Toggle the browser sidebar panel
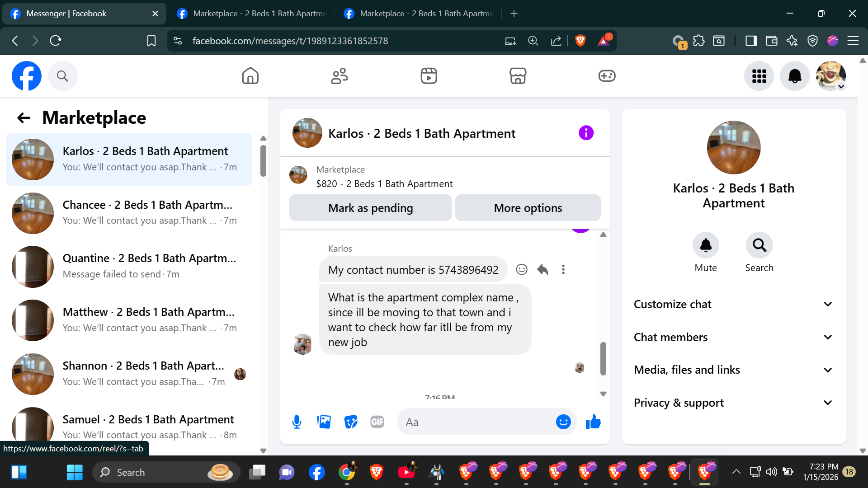Screen dimensions: 868x488 [x=751, y=41]
